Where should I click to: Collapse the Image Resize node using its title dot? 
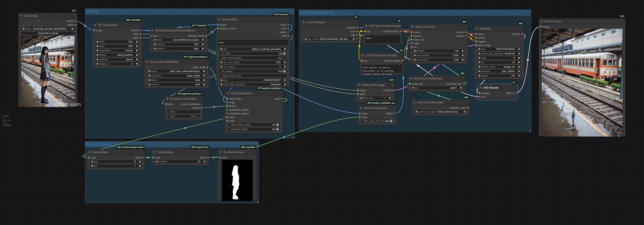pyautogui.click(x=95, y=25)
